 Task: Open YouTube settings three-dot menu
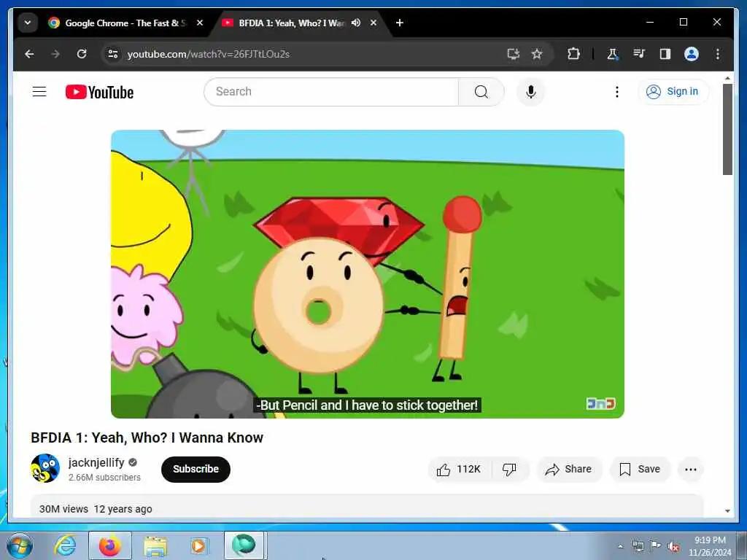coord(617,91)
